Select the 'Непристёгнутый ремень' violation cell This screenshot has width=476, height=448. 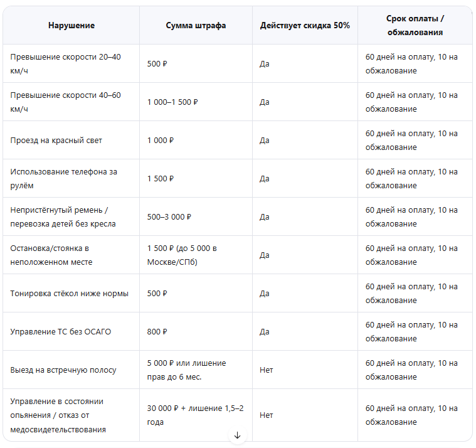click(x=71, y=216)
